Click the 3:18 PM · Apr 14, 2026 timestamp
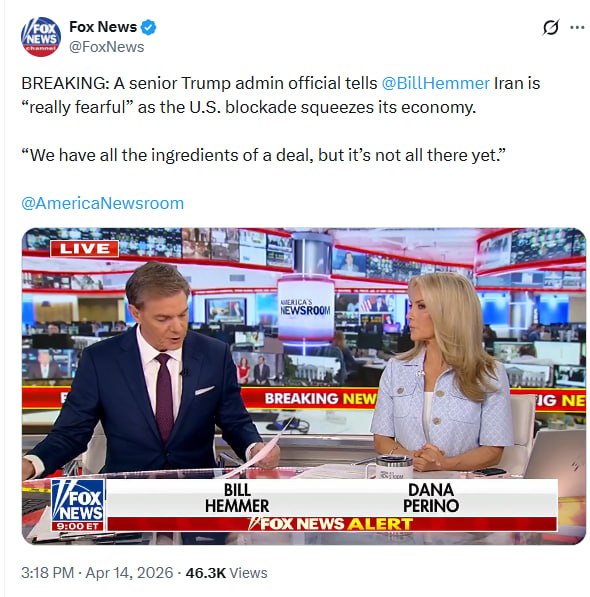The image size is (590, 597). pyautogui.click(x=97, y=573)
